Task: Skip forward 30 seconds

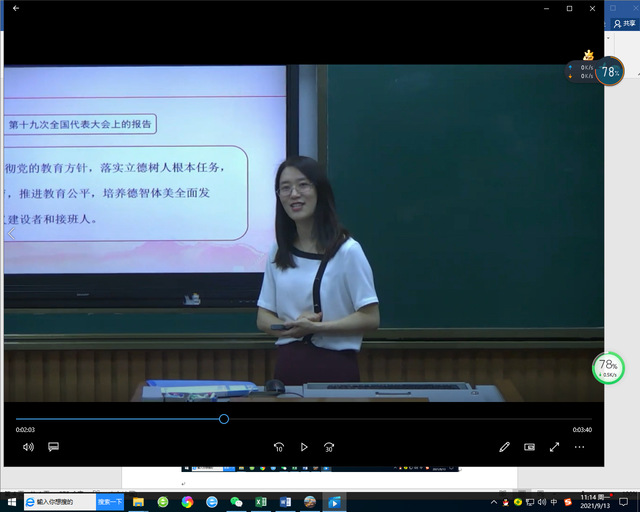Action: [328, 447]
